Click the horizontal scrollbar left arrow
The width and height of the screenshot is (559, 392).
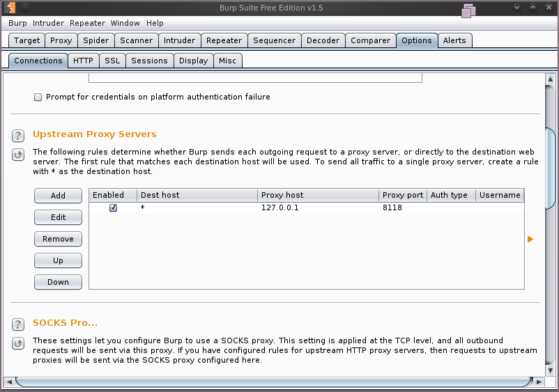(9, 382)
